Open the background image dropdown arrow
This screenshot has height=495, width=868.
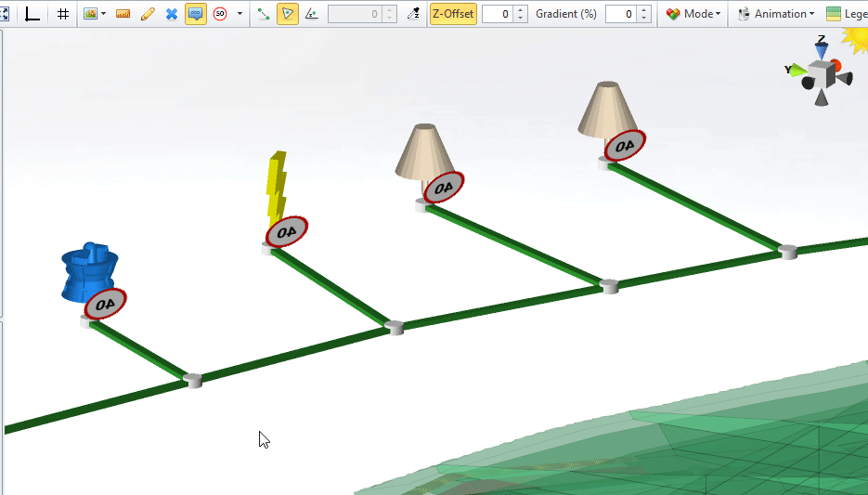coord(104,14)
